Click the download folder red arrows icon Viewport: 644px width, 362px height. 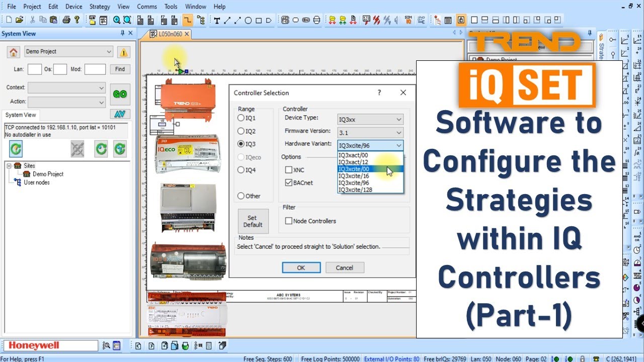[332, 20]
